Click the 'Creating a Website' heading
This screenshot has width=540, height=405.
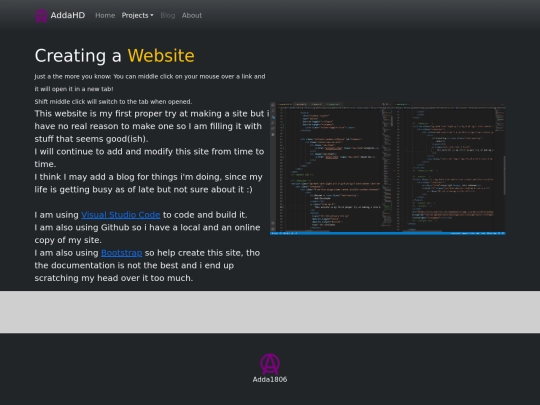[x=115, y=56]
